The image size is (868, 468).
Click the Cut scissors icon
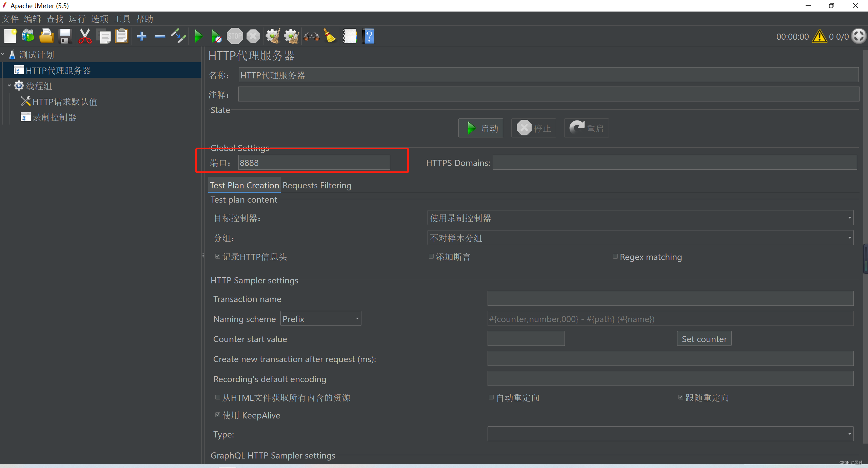click(85, 36)
